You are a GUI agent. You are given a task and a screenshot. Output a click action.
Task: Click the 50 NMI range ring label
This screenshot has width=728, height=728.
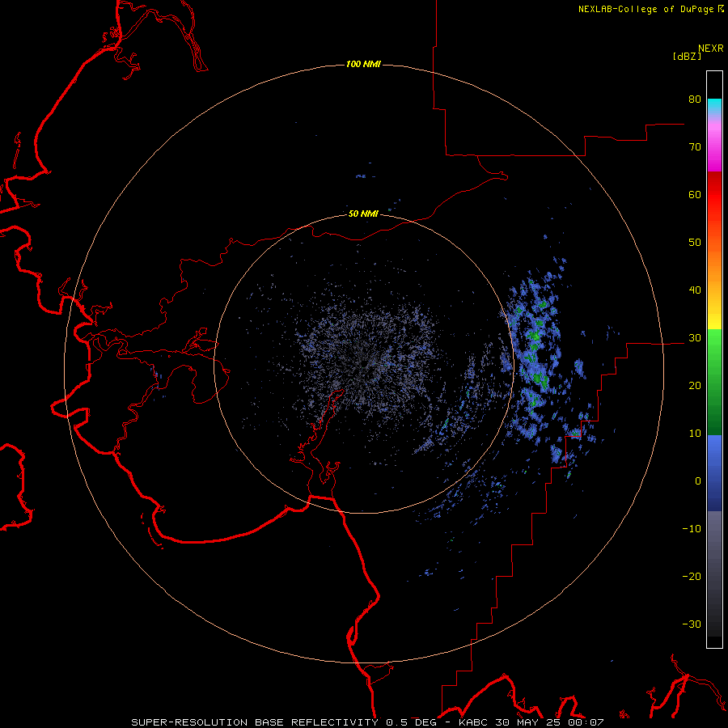363,214
